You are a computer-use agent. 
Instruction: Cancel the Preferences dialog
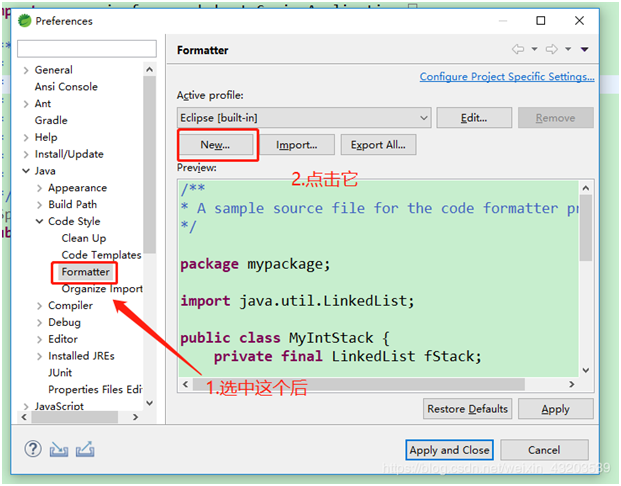pos(544,450)
